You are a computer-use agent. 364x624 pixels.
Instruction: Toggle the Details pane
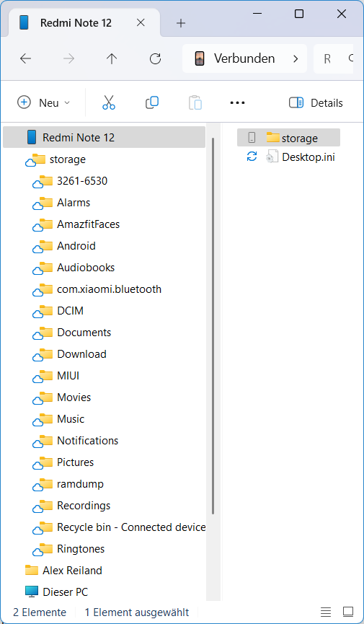point(316,102)
